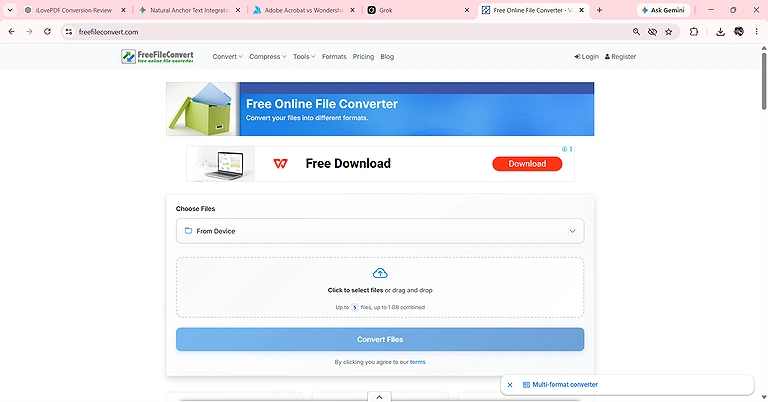This screenshot has width=768, height=402.
Task: Click the upward chevron expander at page bottom
Action: (x=380, y=397)
